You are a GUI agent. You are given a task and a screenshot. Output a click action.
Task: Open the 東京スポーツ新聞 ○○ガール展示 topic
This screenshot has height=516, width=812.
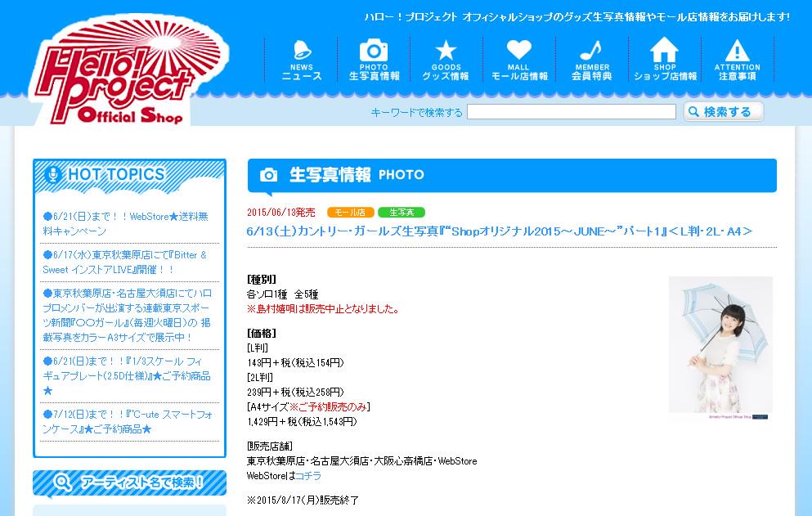127,315
